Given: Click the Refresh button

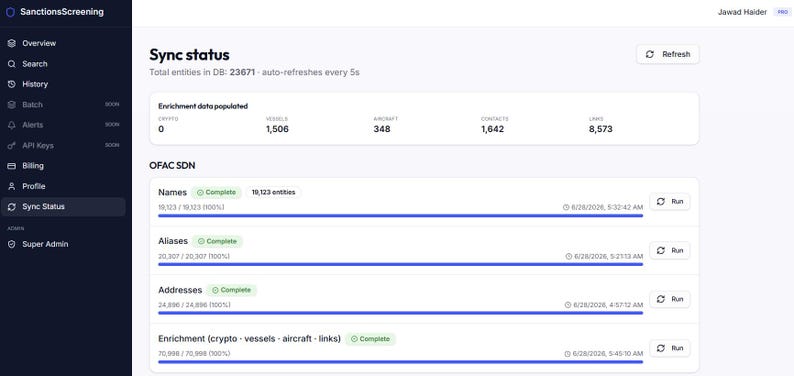Looking at the screenshot, I should pos(667,54).
